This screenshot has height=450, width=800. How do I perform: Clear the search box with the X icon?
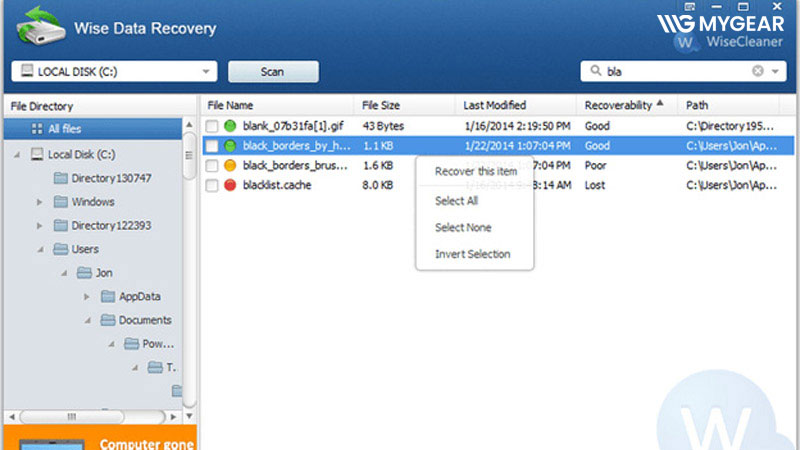click(757, 71)
